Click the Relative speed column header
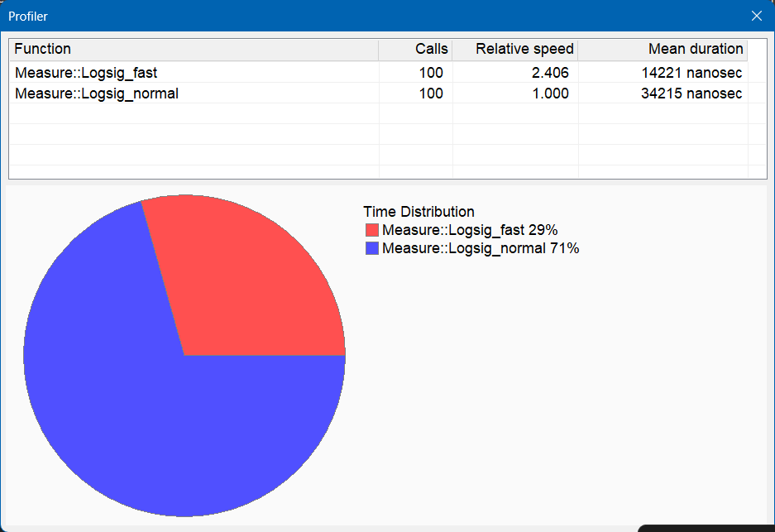This screenshot has height=532, width=775. pyautogui.click(x=515, y=50)
